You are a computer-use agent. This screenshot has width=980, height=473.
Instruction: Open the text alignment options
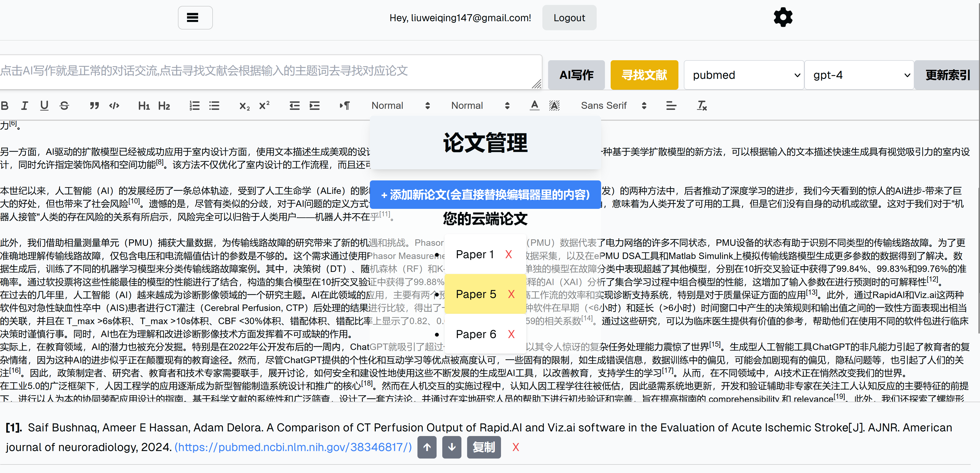(671, 106)
